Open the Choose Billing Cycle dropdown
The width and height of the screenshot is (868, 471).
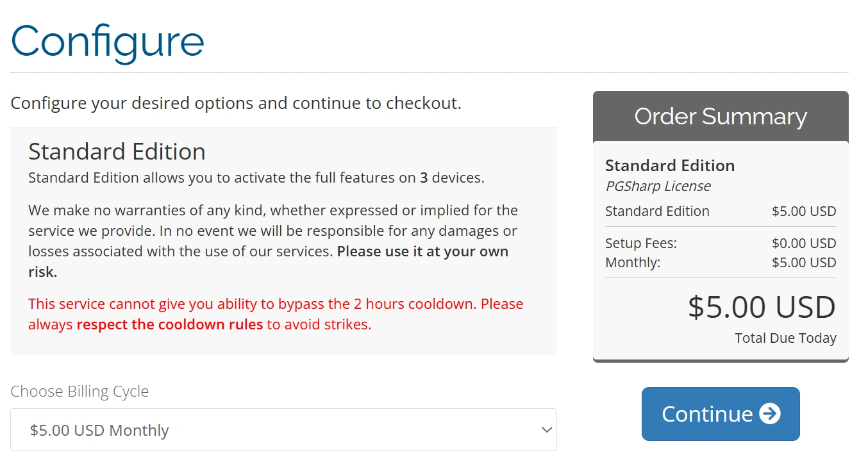coord(283,430)
